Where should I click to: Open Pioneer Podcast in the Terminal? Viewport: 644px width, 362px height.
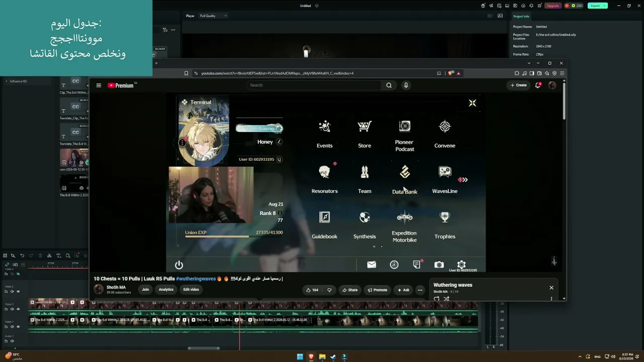405,126
